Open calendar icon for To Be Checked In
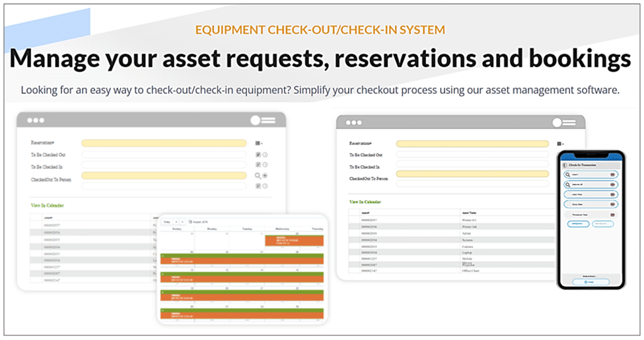644x340 pixels. click(x=258, y=165)
